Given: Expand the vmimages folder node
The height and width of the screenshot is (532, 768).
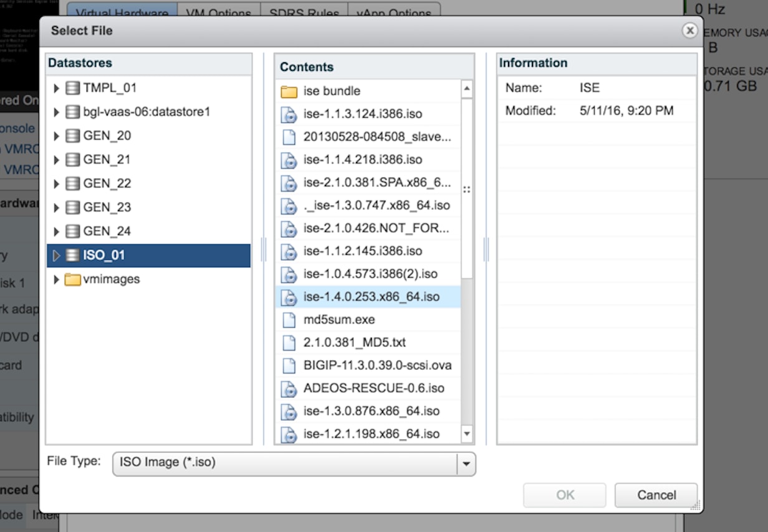Looking at the screenshot, I should pos(57,279).
